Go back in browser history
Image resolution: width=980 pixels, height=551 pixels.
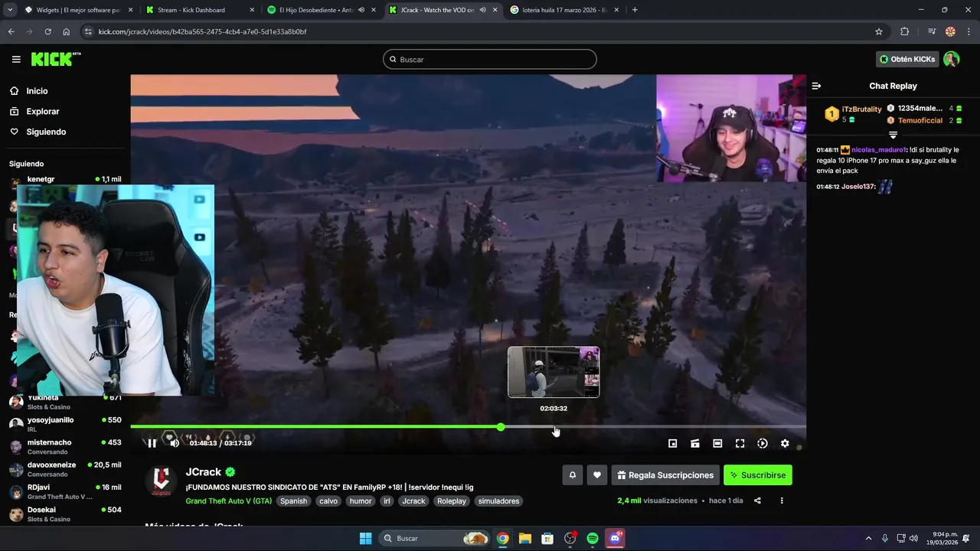pyautogui.click(x=11, y=31)
